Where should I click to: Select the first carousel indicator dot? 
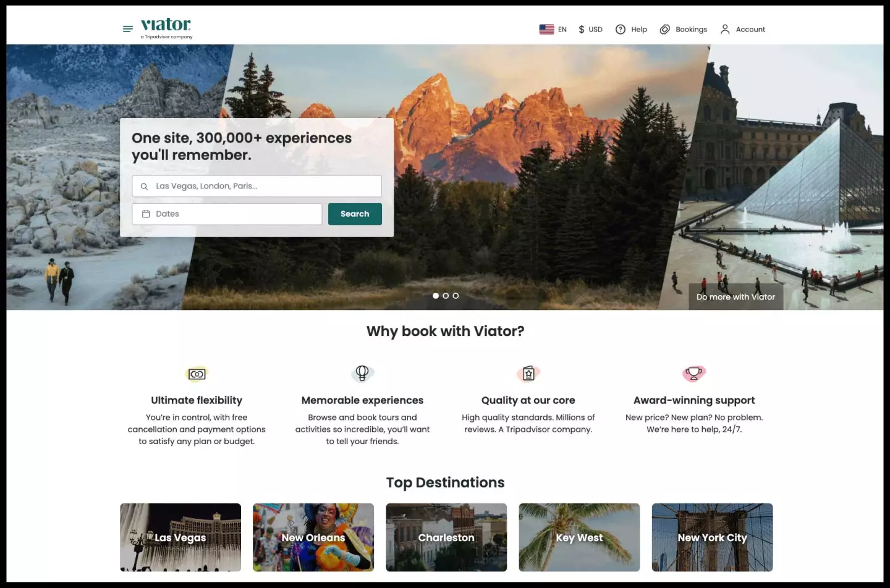tap(436, 295)
